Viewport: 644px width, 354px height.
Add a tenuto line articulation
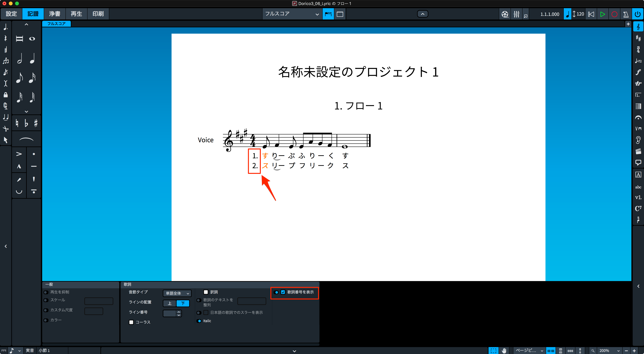point(34,166)
